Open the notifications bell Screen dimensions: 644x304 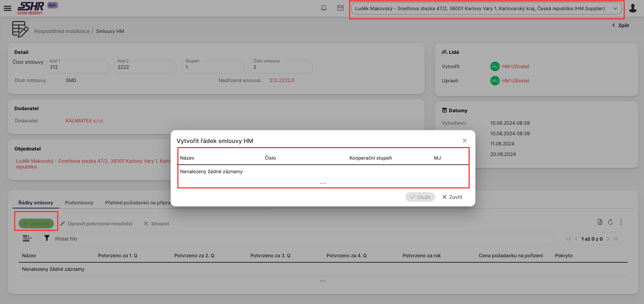point(324,8)
